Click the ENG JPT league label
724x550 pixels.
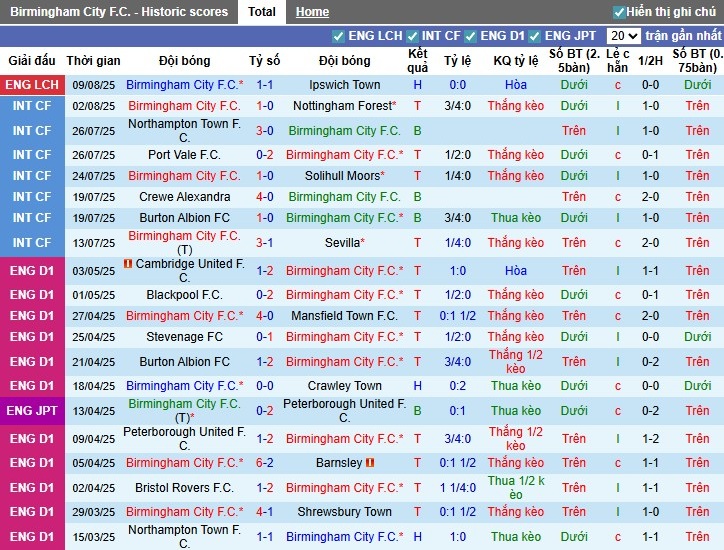pos(32,411)
